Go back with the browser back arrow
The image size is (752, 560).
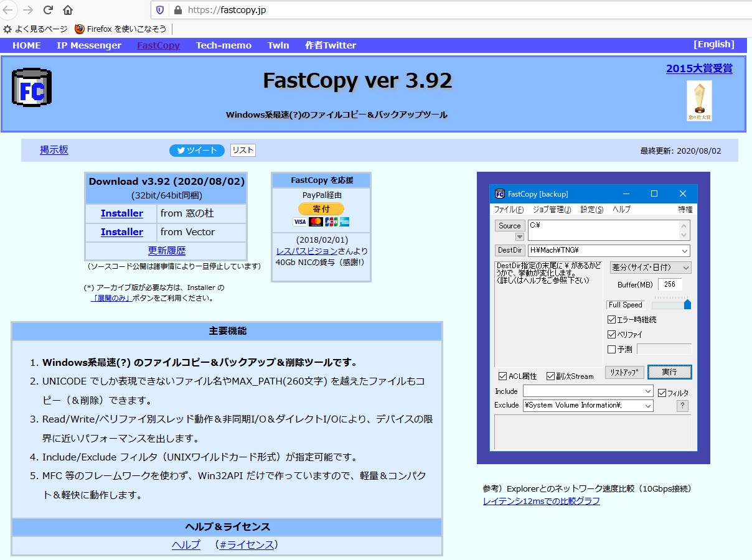click(8, 10)
